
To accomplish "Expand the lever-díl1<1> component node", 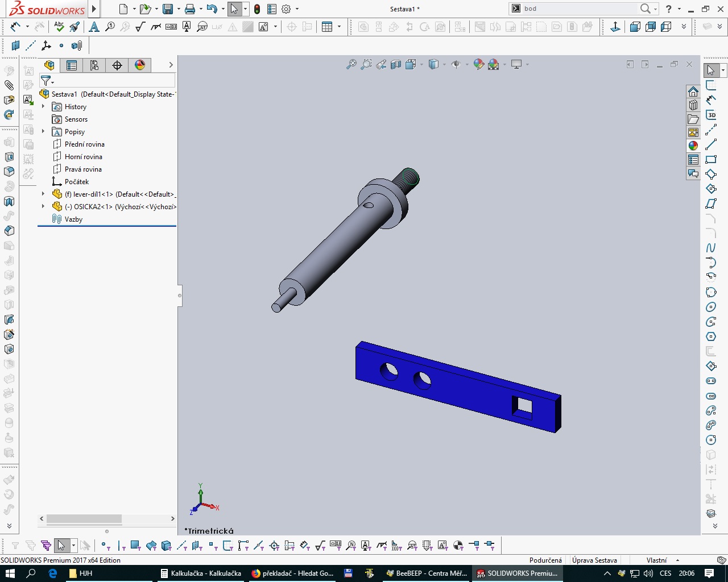I will [43, 194].
